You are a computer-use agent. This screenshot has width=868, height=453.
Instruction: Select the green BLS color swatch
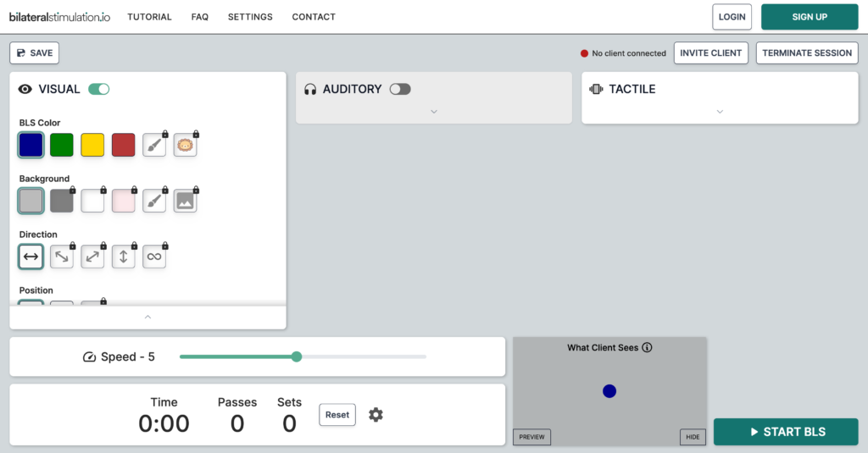pos(62,145)
